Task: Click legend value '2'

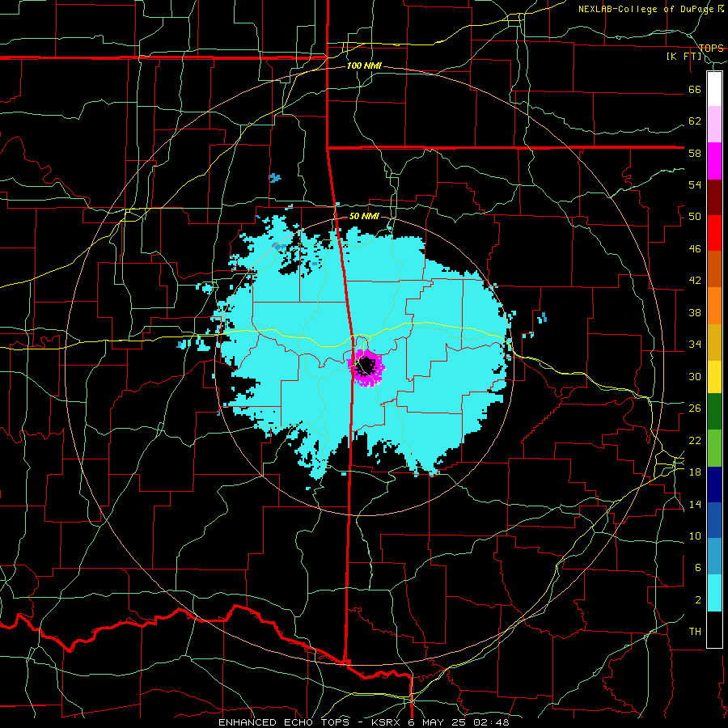Action: click(x=697, y=600)
